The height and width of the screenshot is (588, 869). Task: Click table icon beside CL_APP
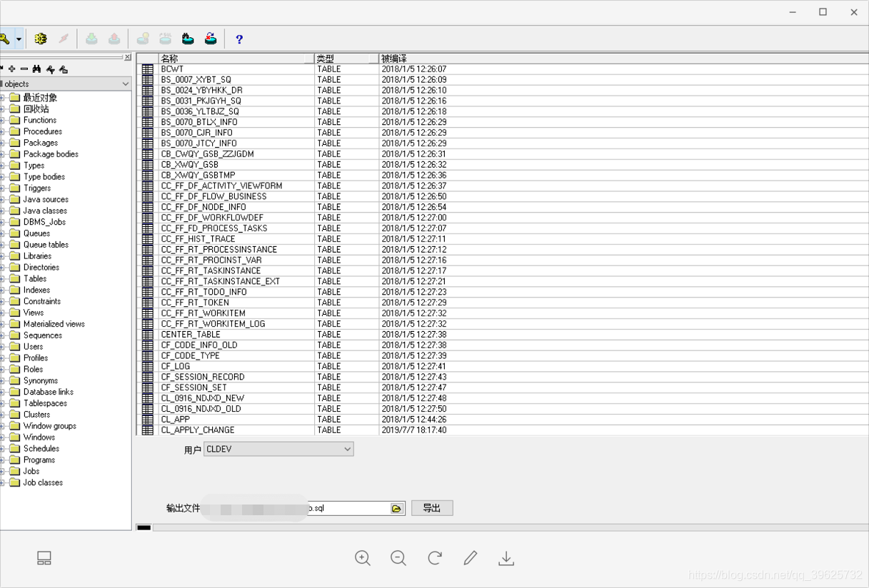148,420
